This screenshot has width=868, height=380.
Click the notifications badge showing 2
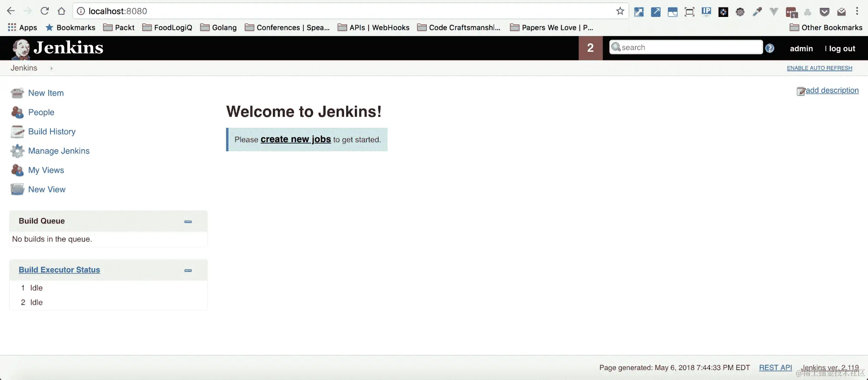[590, 48]
